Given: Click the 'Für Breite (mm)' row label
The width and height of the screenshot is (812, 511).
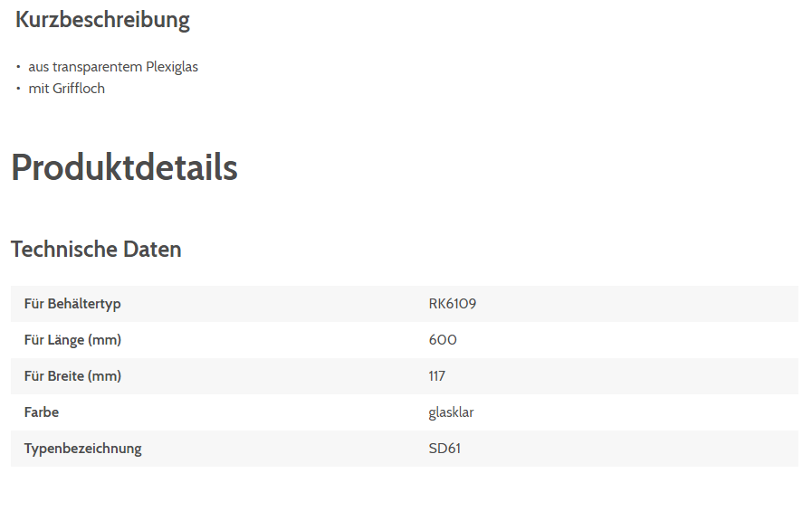Looking at the screenshot, I should coord(72,376).
